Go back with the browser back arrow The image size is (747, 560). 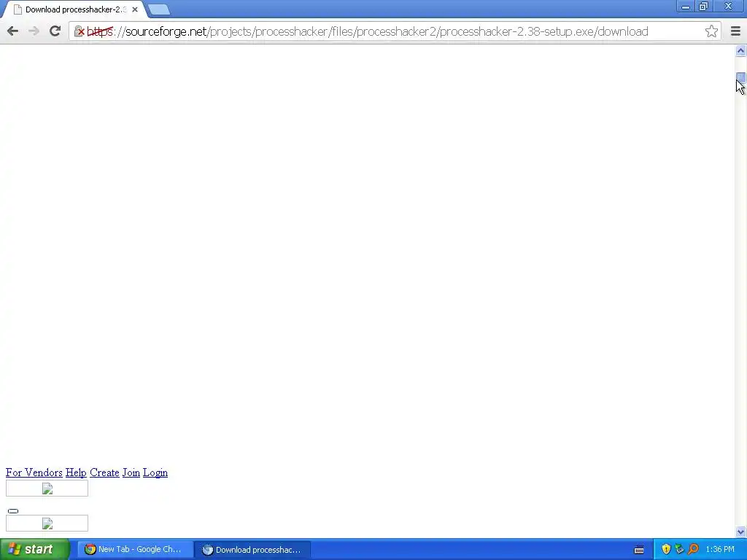point(13,31)
